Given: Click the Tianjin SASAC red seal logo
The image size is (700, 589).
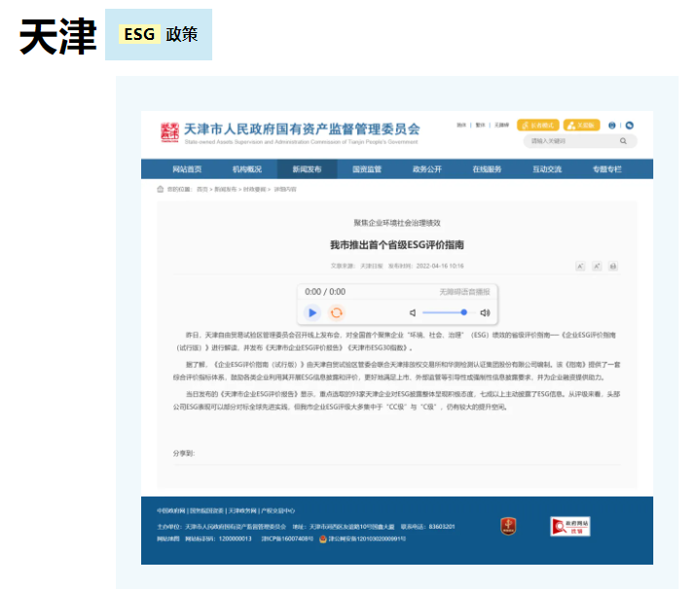Looking at the screenshot, I should point(169,132).
